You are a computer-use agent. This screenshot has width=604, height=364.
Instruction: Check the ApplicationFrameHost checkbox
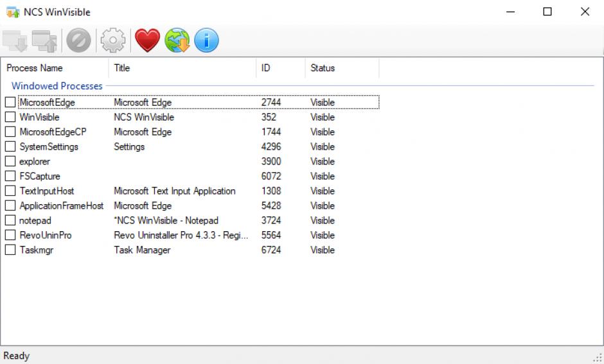coord(10,205)
